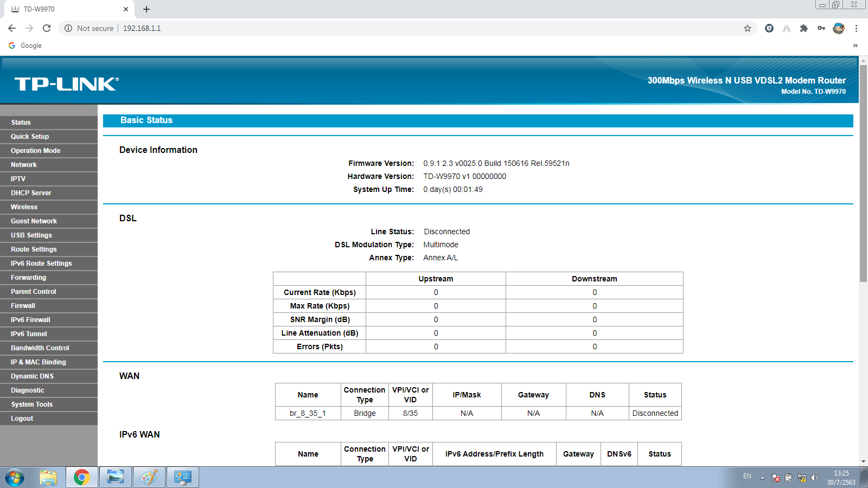Viewport: 868px width, 488px height.
Task: Open the Windows Start menu
Action: click(x=15, y=477)
